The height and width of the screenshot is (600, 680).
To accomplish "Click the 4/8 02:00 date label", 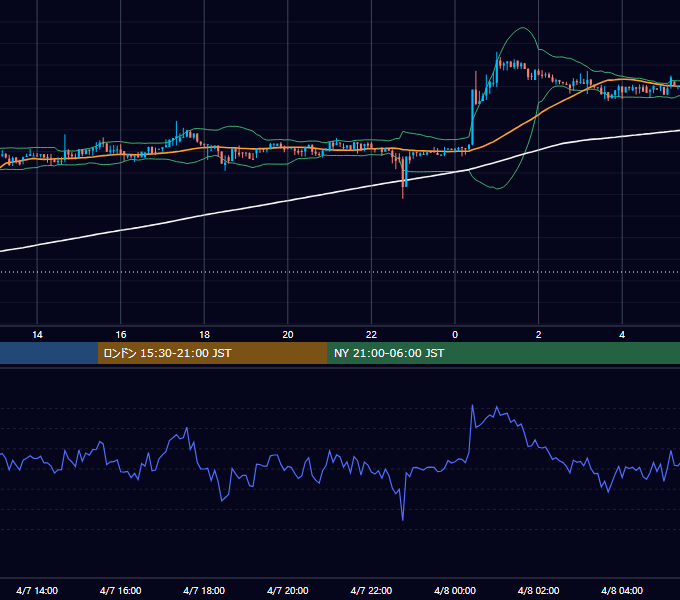I will click(538, 590).
